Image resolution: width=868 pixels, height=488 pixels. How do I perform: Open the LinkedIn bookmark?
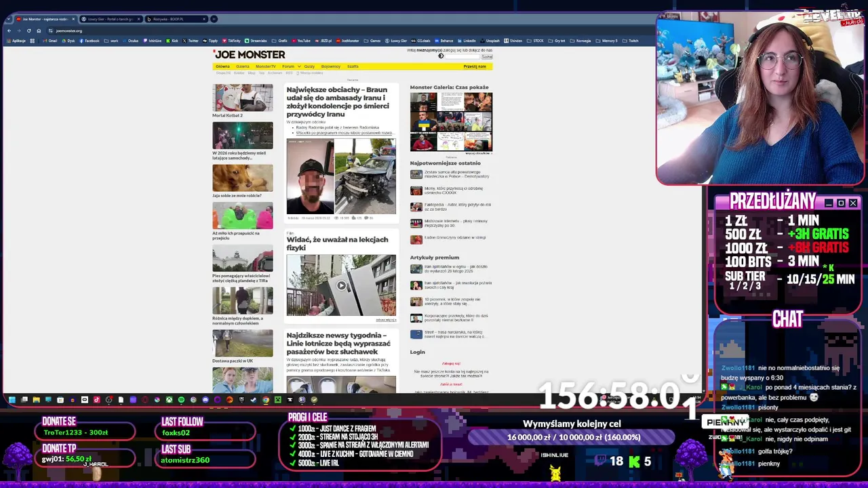[x=467, y=41]
